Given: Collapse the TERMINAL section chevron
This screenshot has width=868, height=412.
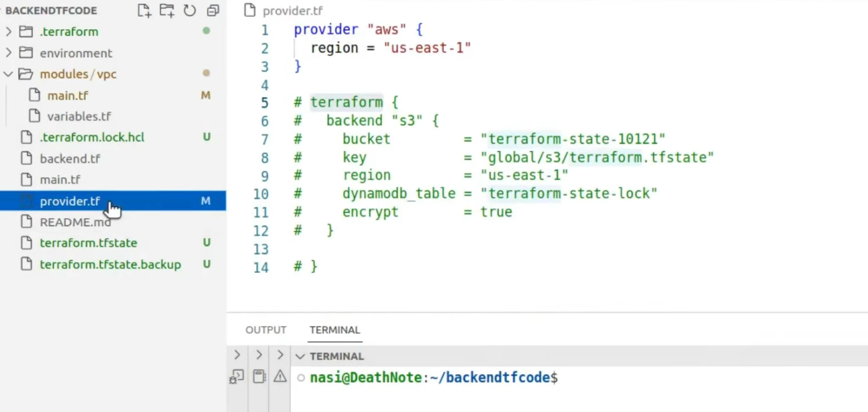Looking at the screenshot, I should (x=300, y=356).
